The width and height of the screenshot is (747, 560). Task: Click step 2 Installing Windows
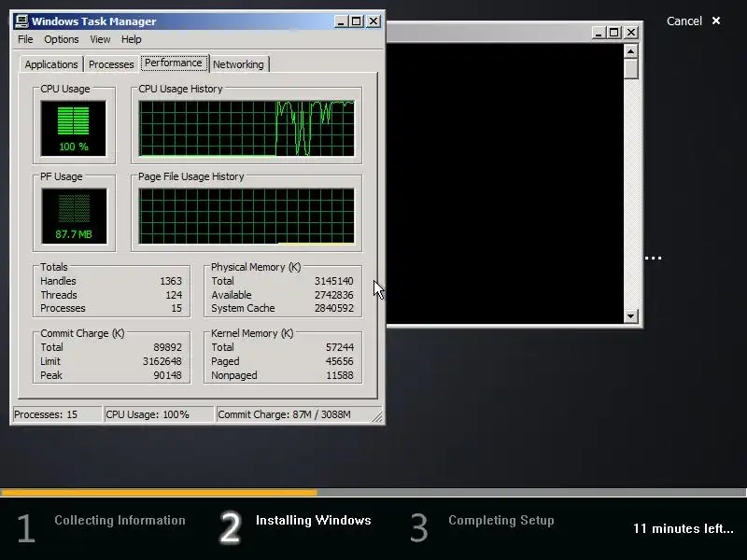(295, 526)
